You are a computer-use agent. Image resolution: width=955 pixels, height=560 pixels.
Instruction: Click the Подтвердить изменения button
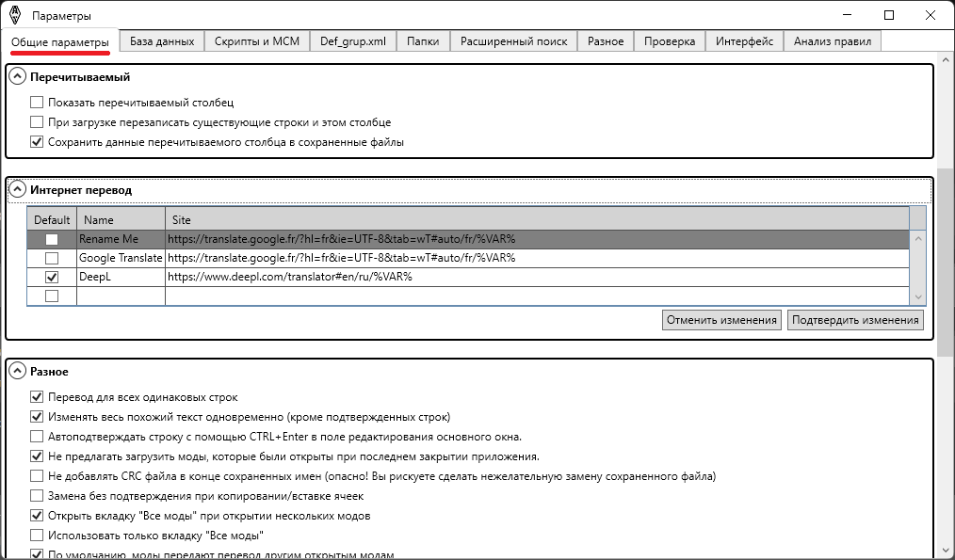click(x=855, y=320)
